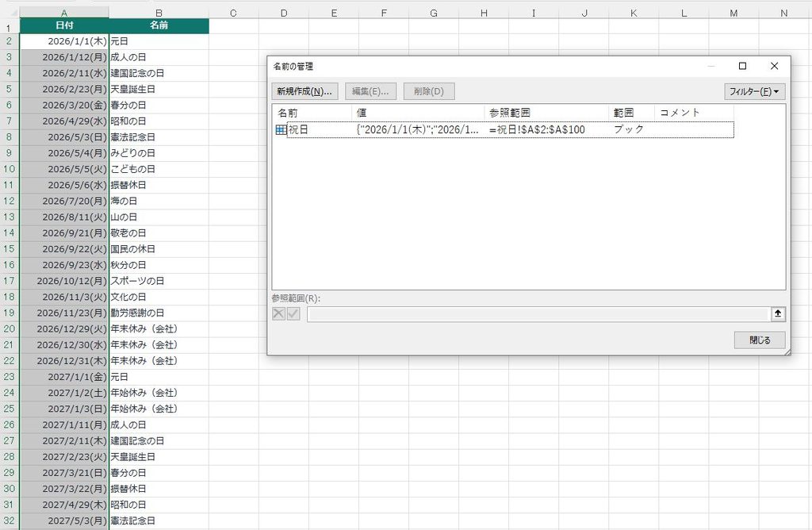Click into the 参照範囲(R) input field
This screenshot has height=530, width=812.
click(538, 314)
